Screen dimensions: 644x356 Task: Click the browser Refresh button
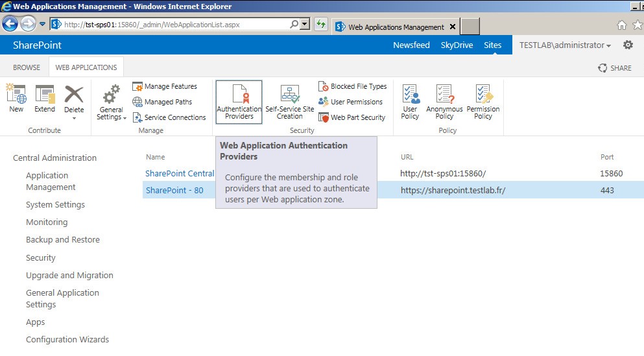coord(321,24)
